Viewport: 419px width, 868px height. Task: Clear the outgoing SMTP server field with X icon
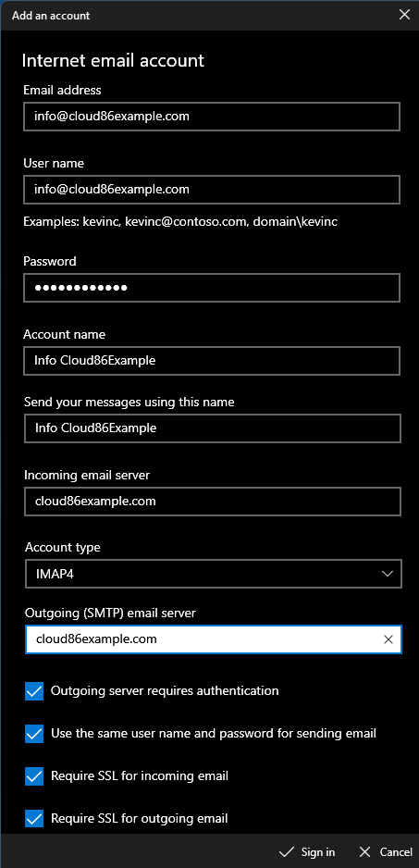click(388, 639)
